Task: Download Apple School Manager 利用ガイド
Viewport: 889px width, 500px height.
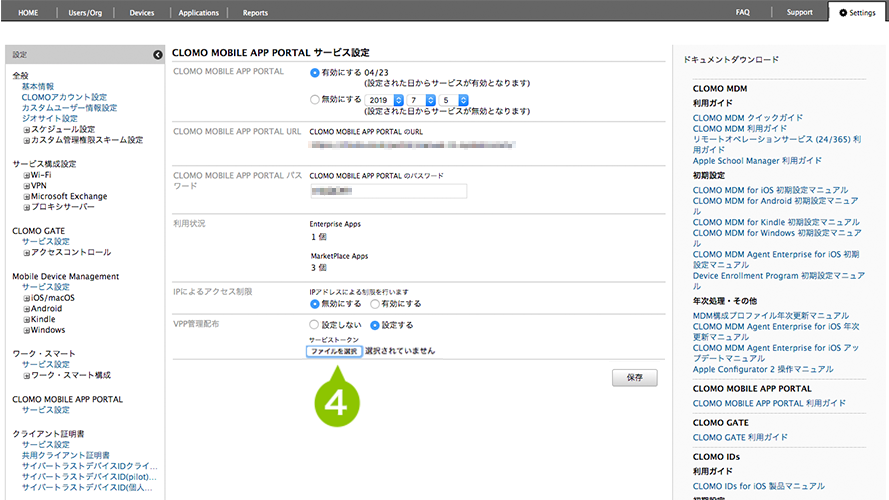Action: (x=757, y=161)
